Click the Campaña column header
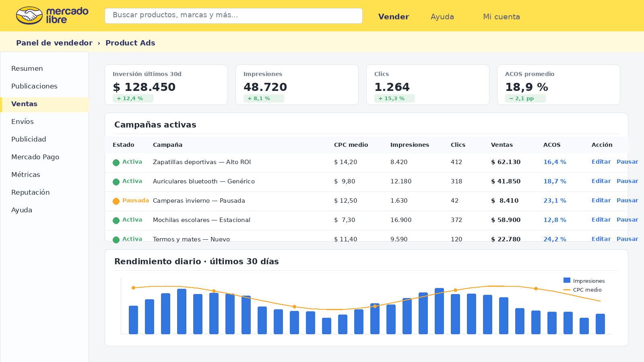This screenshot has width=644, height=362. point(167,145)
